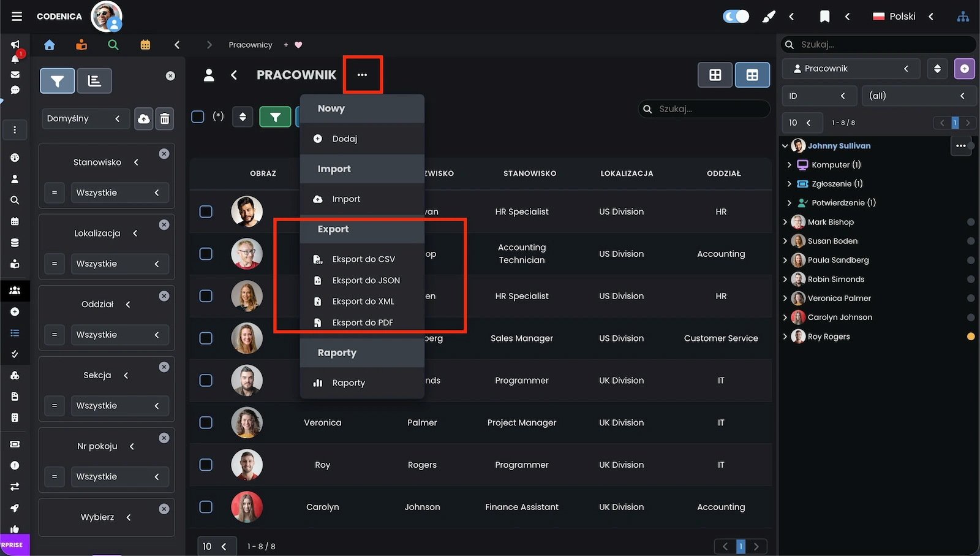The height and width of the screenshot is (556, 980).
Task: Click the green filter funnel button
Action: (275, 116)
